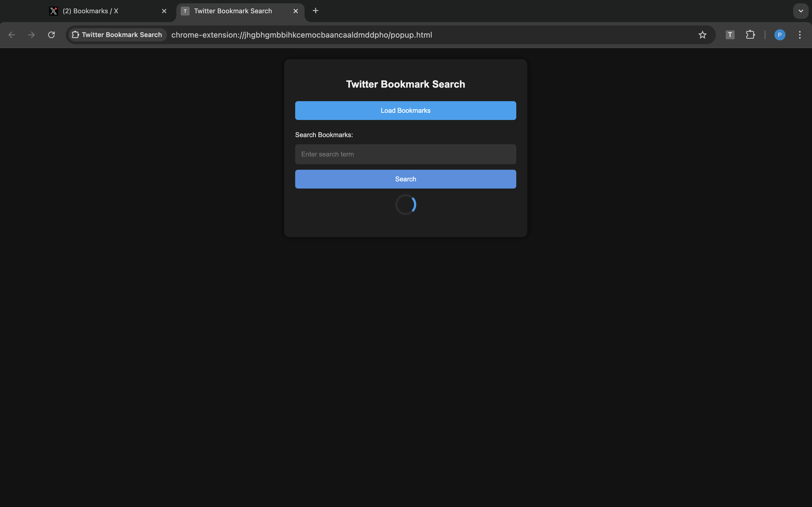Click the loading spinner below Search
The height and width of the screenshot is (507, 812).
pyautogui.click(x=406, y=204)
